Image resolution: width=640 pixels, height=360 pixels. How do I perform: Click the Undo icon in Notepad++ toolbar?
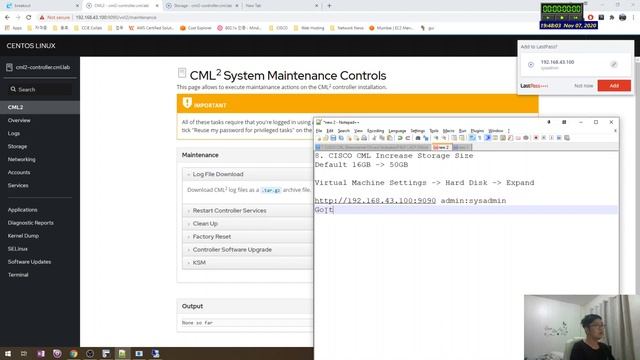pos(400,138)
